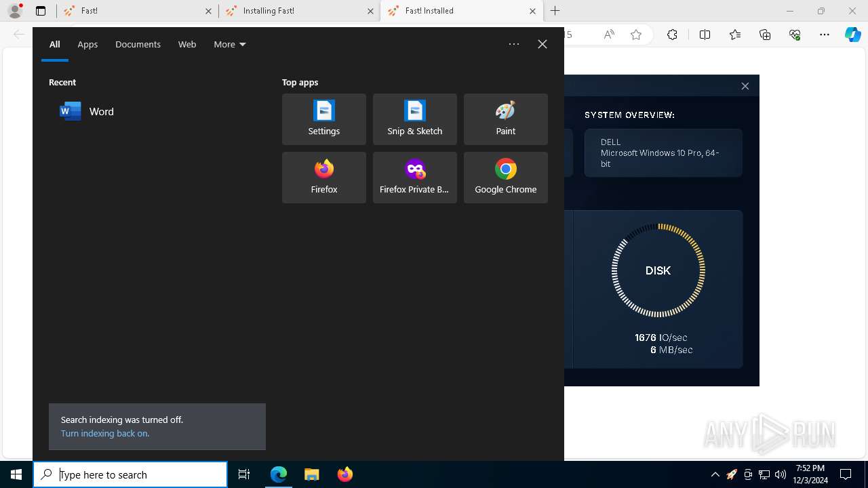Close the Fast! browser tab
This screenshot has height=488, width=868.
208,11
